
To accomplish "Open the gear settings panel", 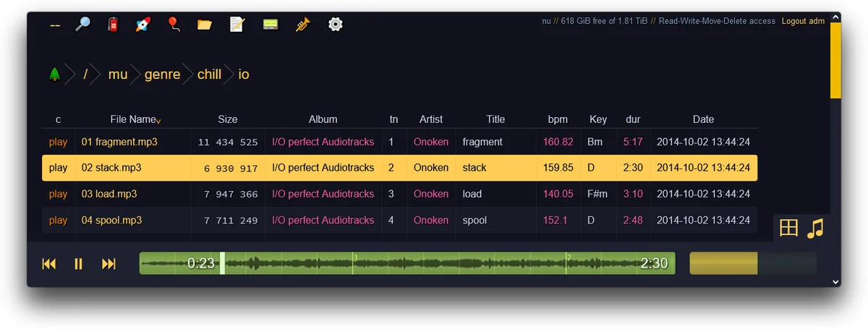I will [x=335, y=25].
